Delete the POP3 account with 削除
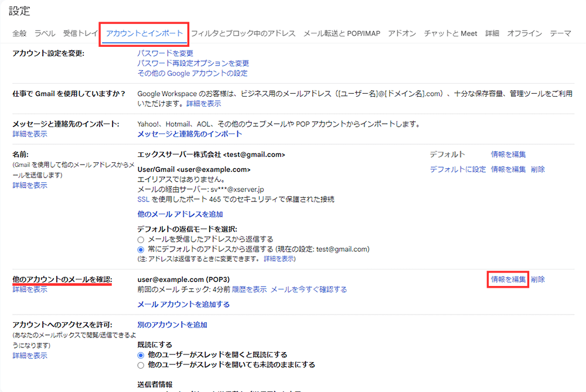586x392 pixels. click(x=537, y=279)
